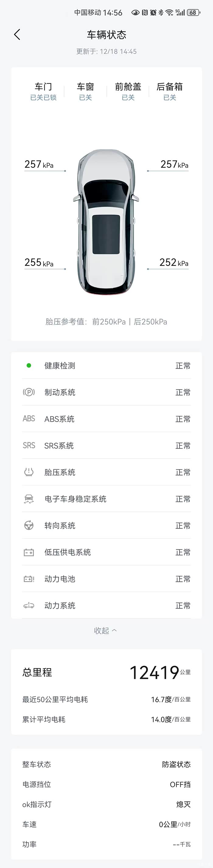Select the 后备箱 trunk status item
The width and height of the screenshot is (213, 868).
tap(169, 91)
